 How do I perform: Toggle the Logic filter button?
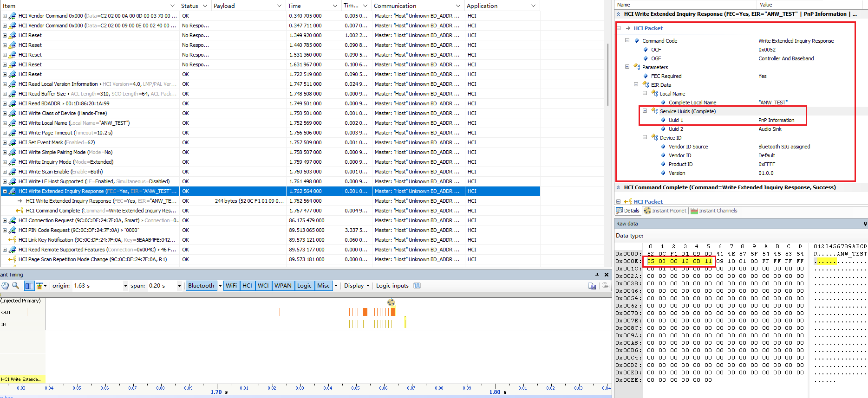(304, 286)
